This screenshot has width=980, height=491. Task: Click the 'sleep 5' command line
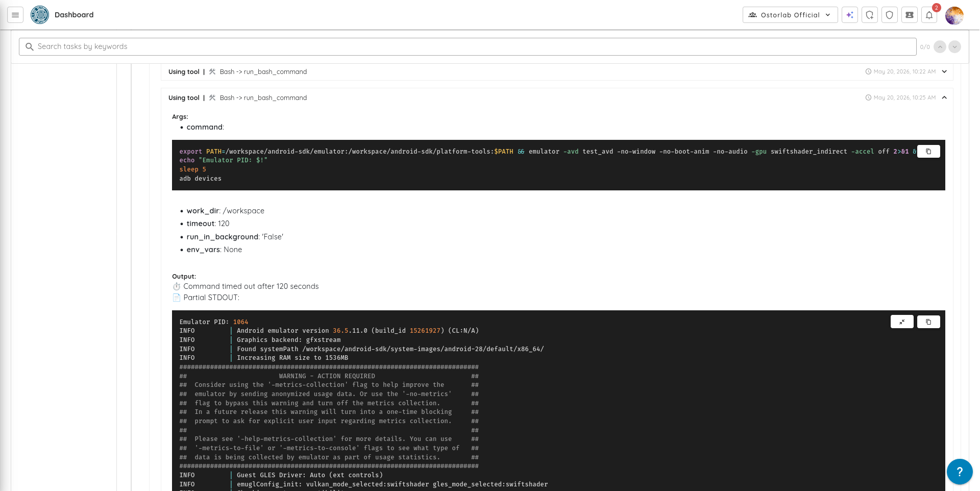(192, 169)
